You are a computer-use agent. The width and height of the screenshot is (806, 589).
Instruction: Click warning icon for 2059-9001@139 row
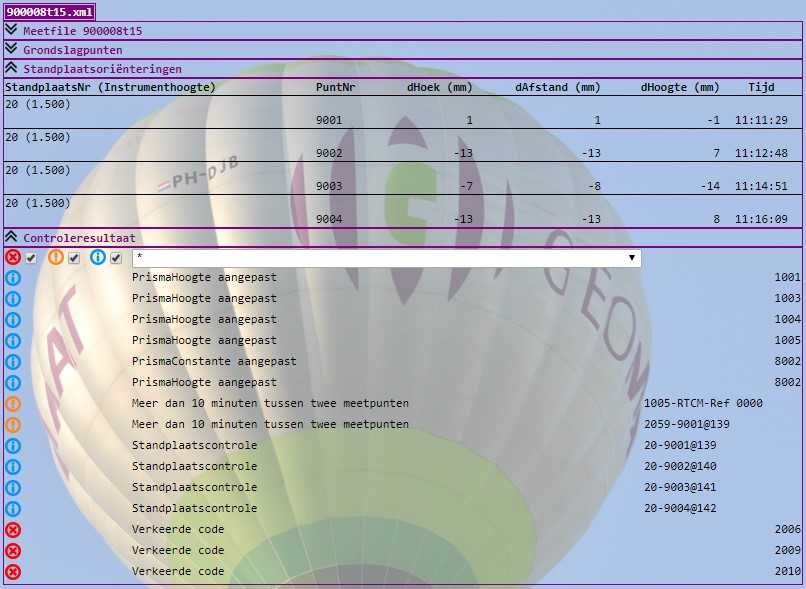pyautogui.click(x=13, y=425)
